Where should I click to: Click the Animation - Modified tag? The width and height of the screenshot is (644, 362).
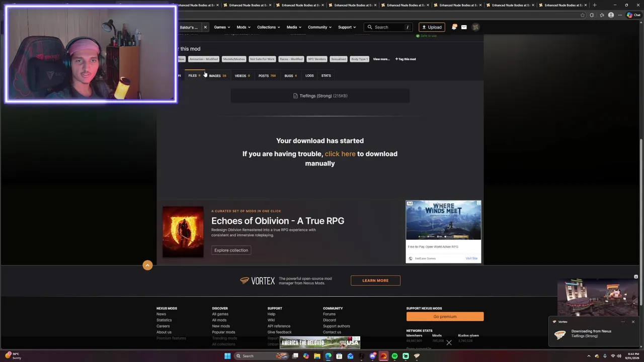tap(203, 59)
